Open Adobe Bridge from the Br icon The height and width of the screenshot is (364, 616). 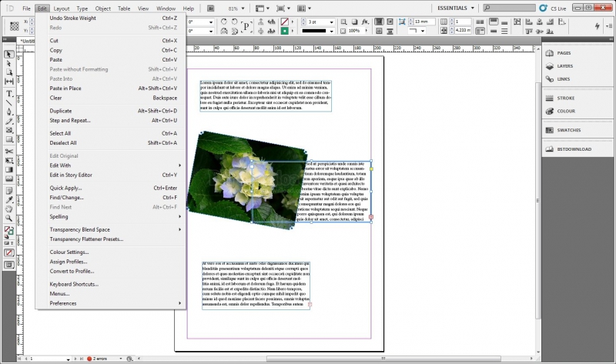(x=210, y=8)
